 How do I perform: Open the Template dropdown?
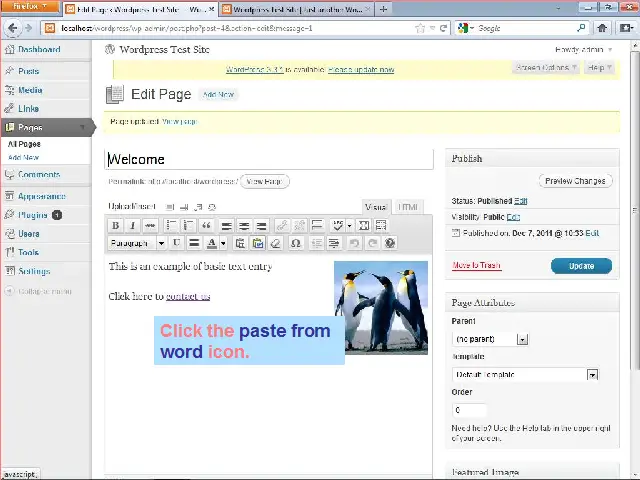(x=525, y=374)
